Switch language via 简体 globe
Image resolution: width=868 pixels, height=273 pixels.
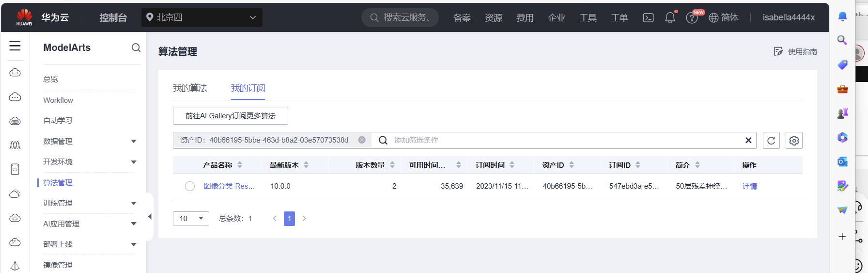724,18
